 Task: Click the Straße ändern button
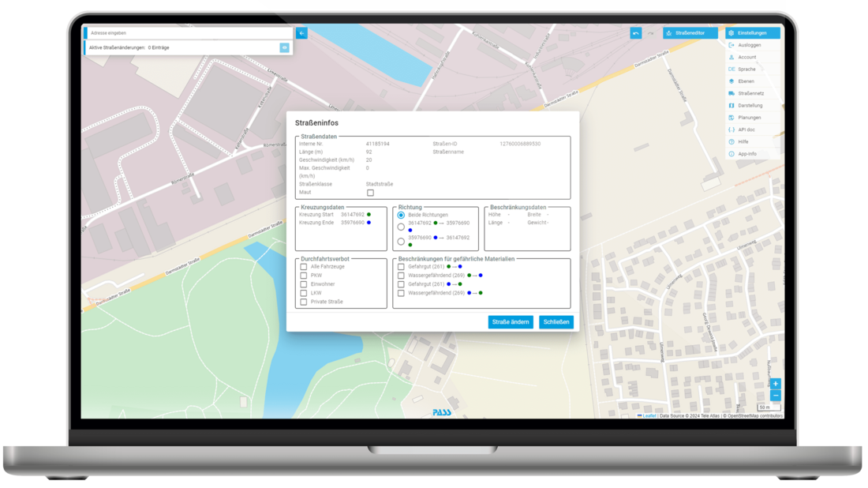pyautogui.click(x=511, y=321)
